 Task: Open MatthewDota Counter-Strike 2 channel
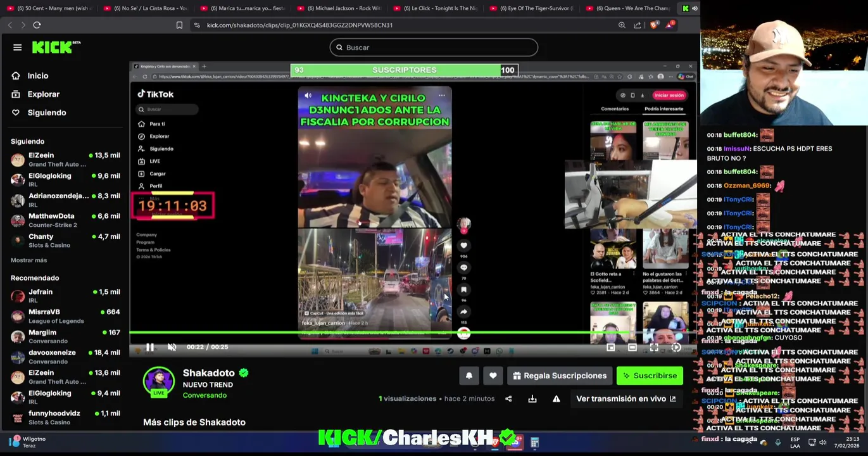pyautogui.click(x=65, y=220)
